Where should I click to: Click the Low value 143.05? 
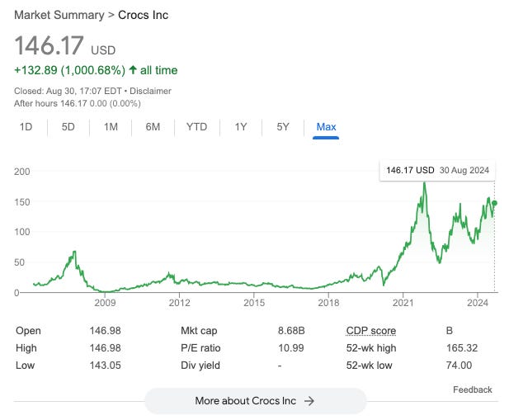(x=105, y=366)
